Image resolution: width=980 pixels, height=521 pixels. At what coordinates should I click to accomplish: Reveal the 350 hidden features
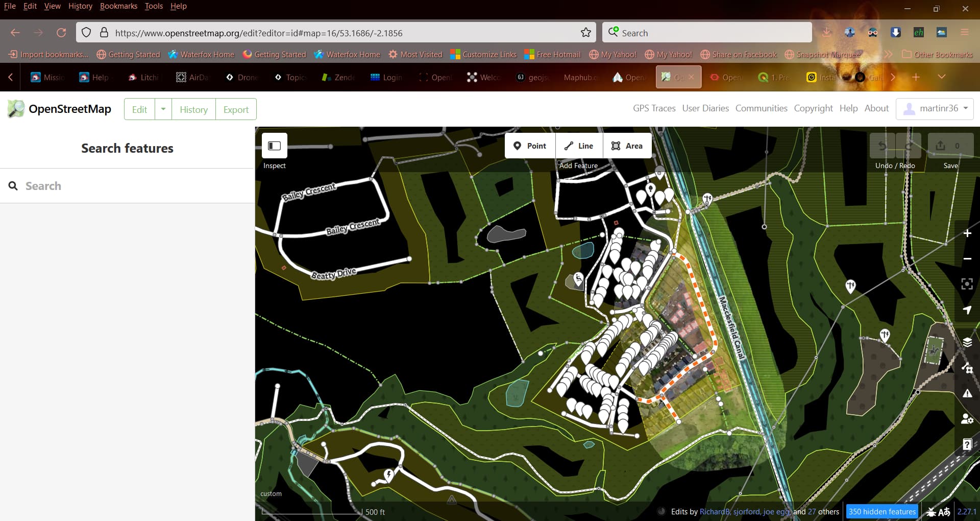click(x=881, y=511)
